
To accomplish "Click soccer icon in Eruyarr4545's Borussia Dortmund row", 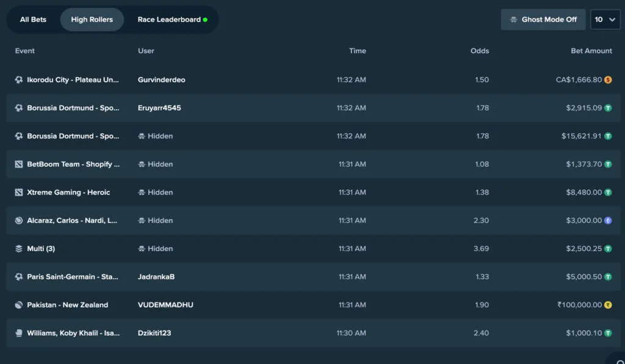I will (x=19, y=108).
